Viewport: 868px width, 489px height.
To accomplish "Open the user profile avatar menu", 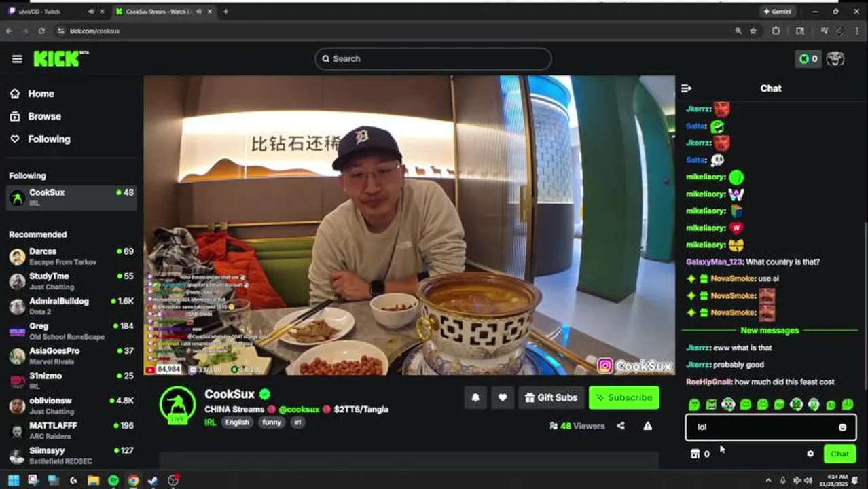I will (835, 59).
